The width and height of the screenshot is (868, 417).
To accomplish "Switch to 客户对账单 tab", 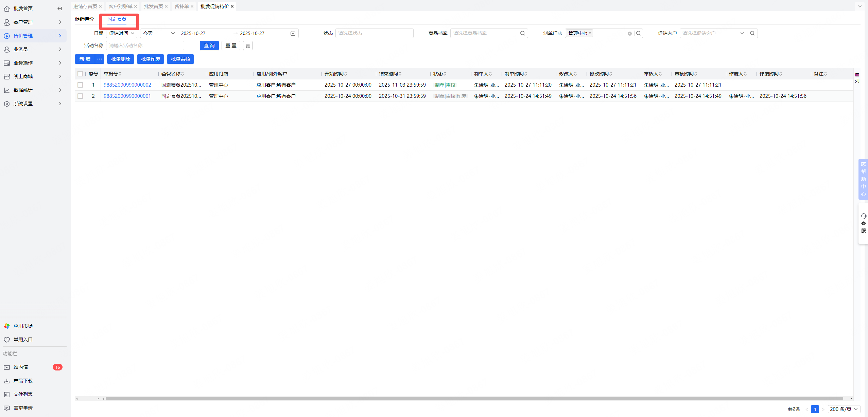I will pyautogui.click(x=120, y=6).
